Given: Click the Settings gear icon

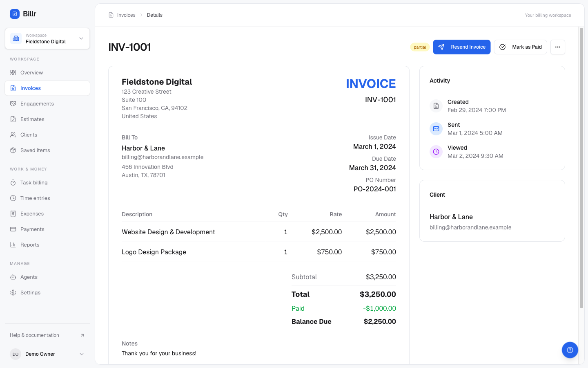Looking at the screenshot, I should (x=13, y=293).
